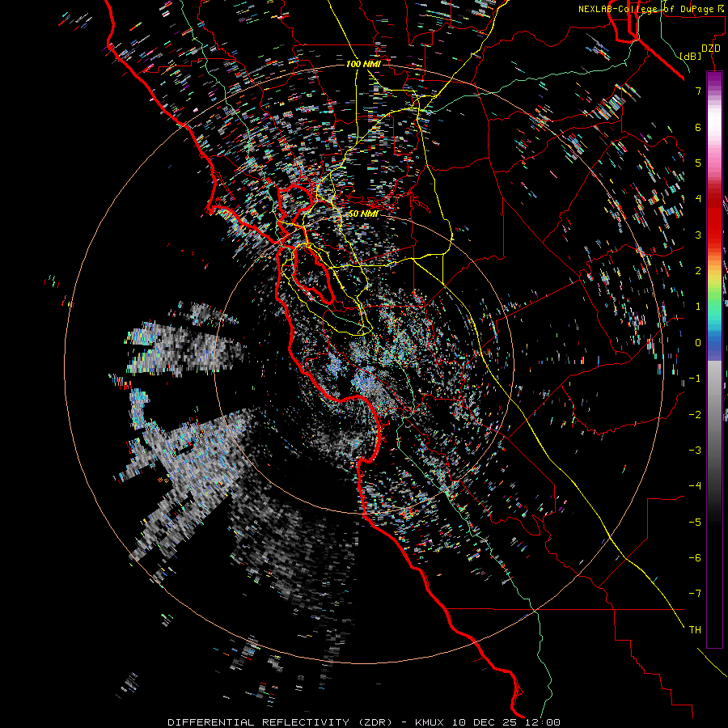Click the -6 value on the dB scale

[695, 558]
